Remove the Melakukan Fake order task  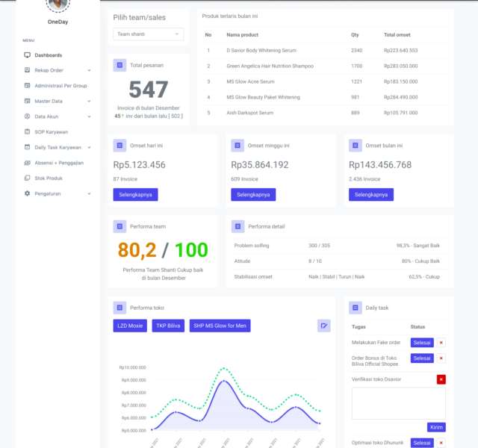(441, 343)
